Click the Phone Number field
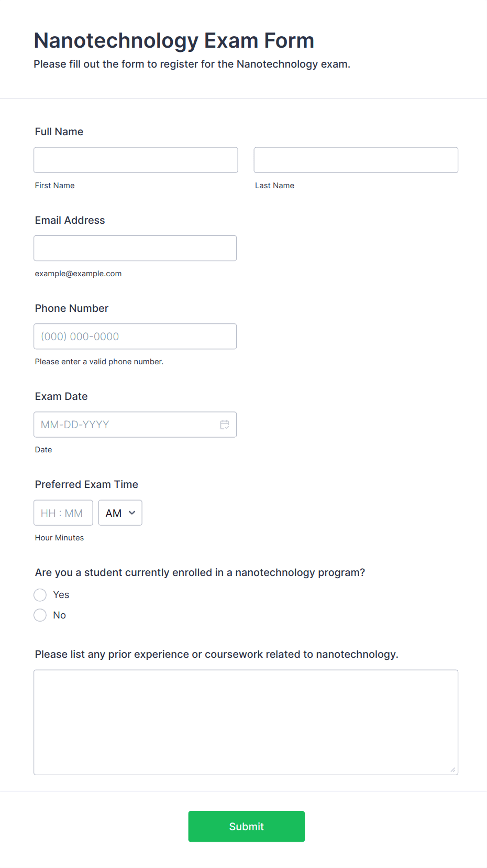 coord(135,337)
